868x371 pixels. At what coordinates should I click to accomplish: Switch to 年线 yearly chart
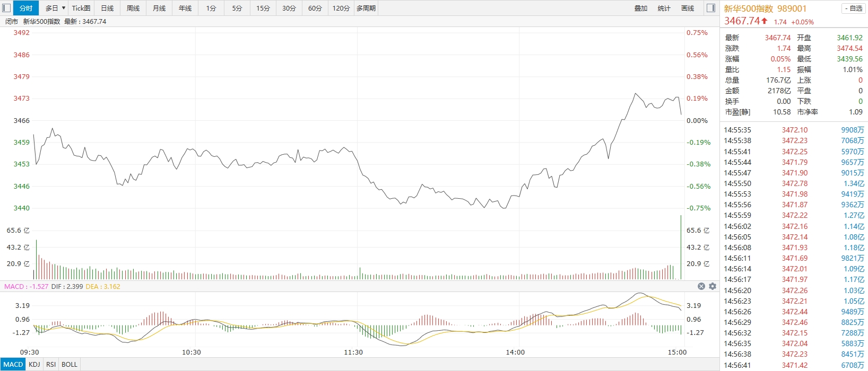click(185, 8)
